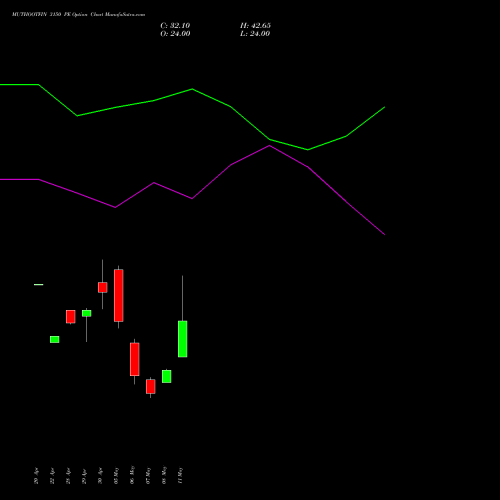Viewport: 500px width, 500px height.
Task: Select the '28 Apr' date label
Action: [68, 476]
